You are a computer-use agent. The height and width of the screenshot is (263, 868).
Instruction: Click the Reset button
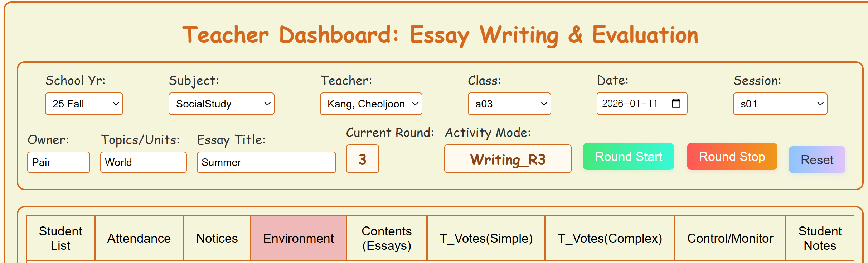click(x=817, y=160)
